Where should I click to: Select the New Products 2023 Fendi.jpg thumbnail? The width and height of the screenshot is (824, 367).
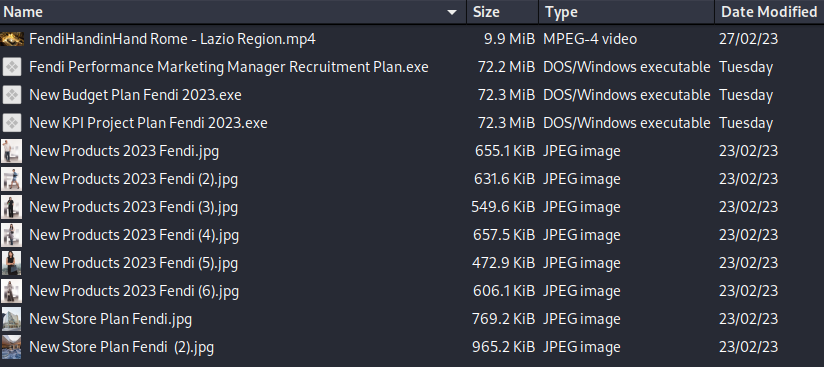tap(12, 151)
